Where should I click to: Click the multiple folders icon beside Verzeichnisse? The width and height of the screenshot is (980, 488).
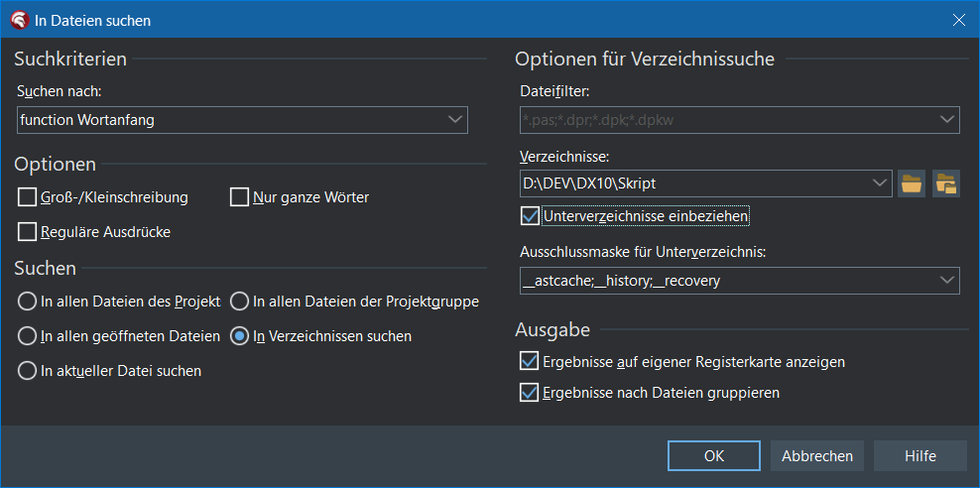pos(946,183)
